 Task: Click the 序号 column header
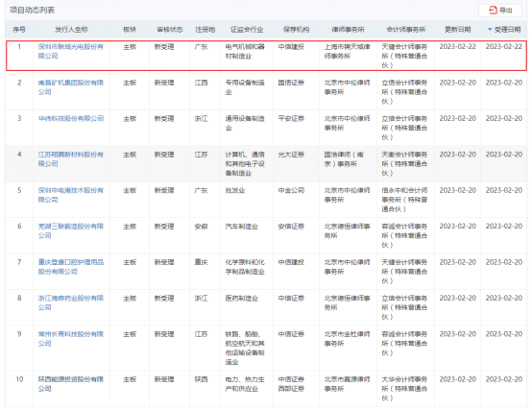tap(19, 30)
